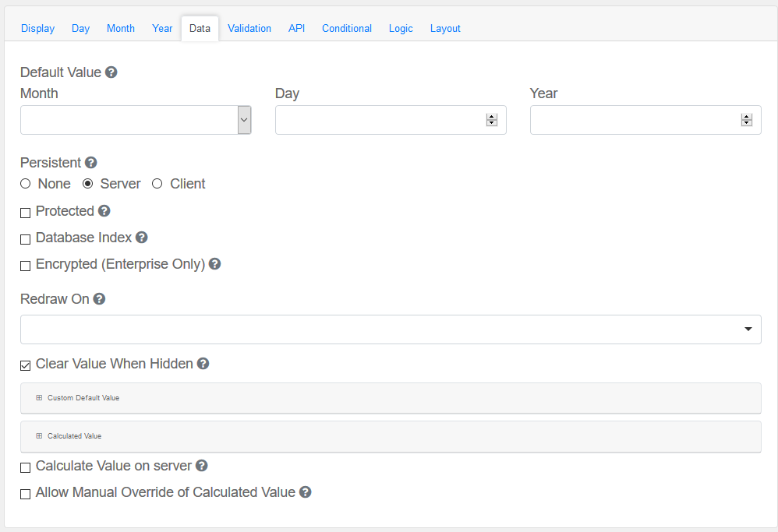Click help icon for Calculate Value on server
Screen dimensions: 778x532
[202, 466]
